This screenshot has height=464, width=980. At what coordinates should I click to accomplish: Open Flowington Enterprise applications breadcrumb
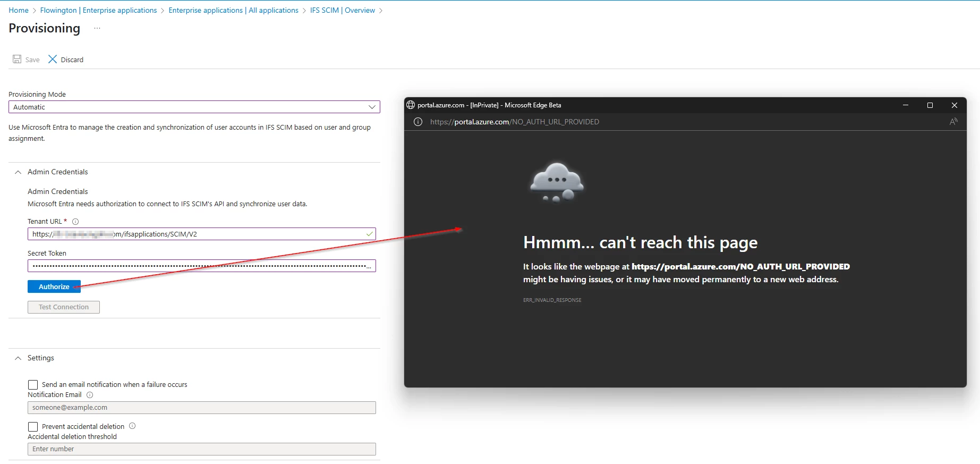tap(98, 10)
